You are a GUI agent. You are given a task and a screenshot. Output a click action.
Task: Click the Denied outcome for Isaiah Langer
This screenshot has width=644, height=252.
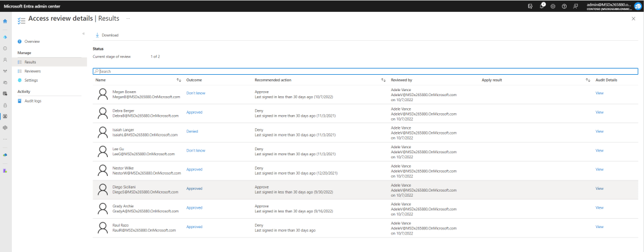(x=192, y=131)
